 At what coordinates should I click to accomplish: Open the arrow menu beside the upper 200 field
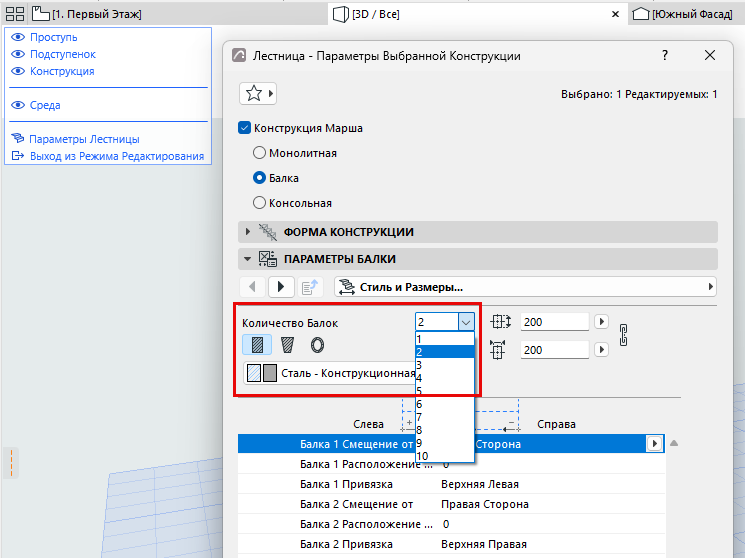tap(601, 322)
